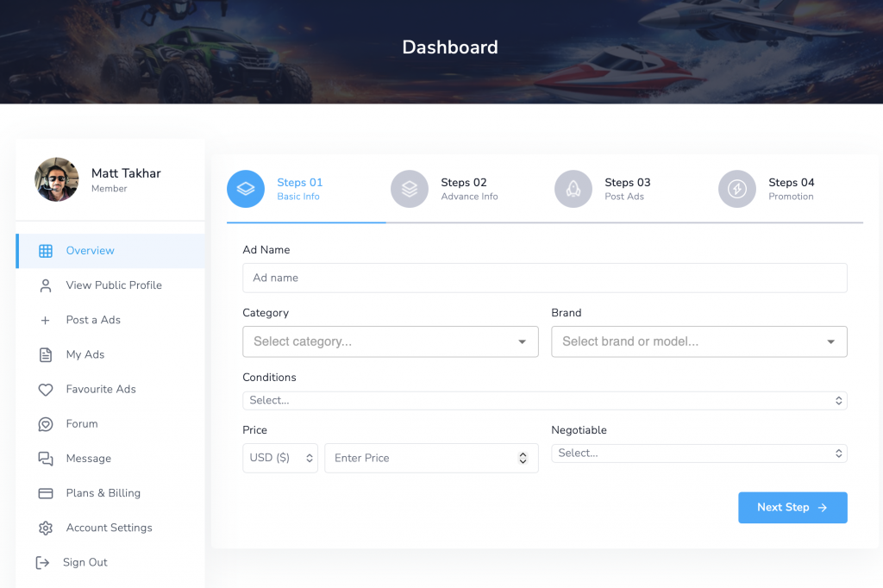Click the Enter Price stepper arrows
The height and width of the screenshot is (588, 883).
(523, 458)
